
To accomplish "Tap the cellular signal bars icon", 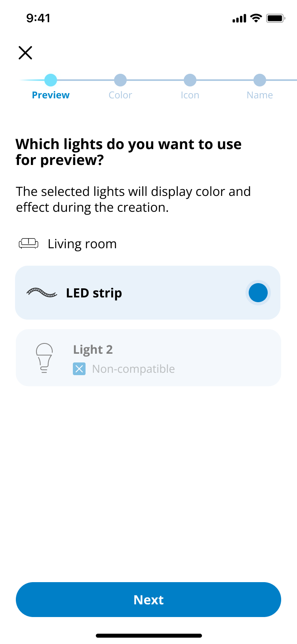I will [x=239, y=19].
